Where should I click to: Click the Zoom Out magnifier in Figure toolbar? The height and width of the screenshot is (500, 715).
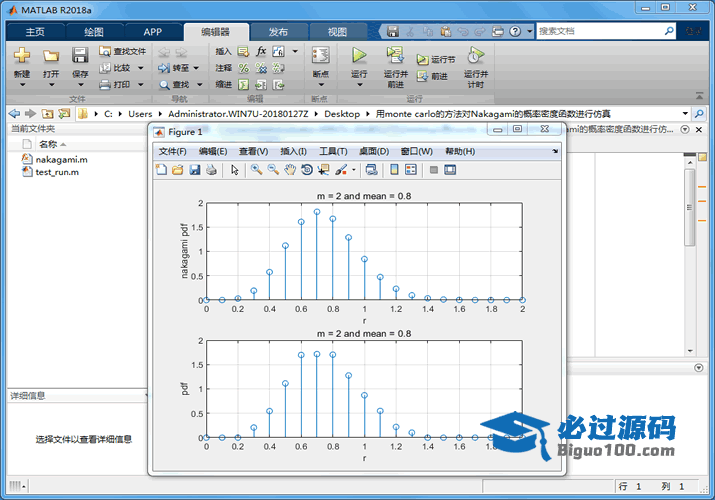[x=273, y=170]
